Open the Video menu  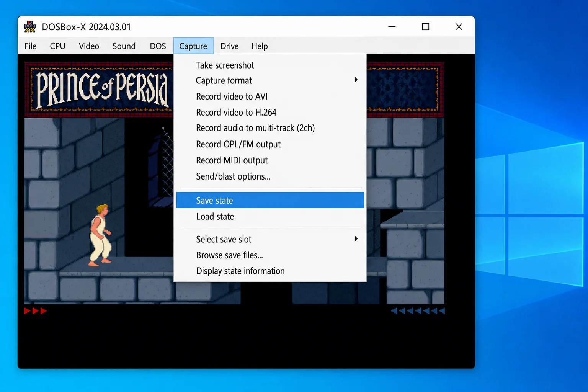click(89, 46)
